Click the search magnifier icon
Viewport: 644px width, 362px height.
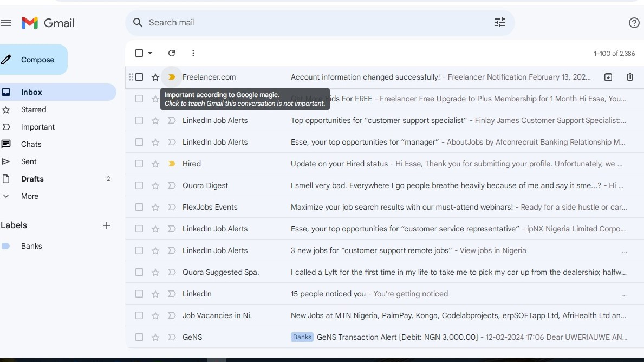click(x=138, y=23)
